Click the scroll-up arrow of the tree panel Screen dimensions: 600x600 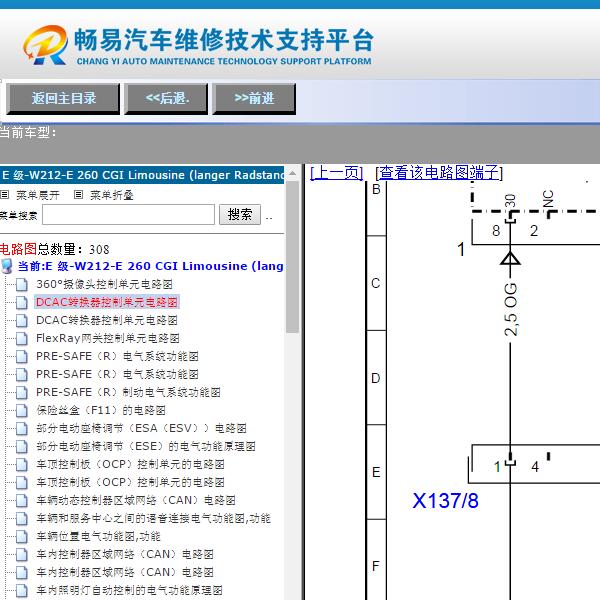tap(292, 174)
